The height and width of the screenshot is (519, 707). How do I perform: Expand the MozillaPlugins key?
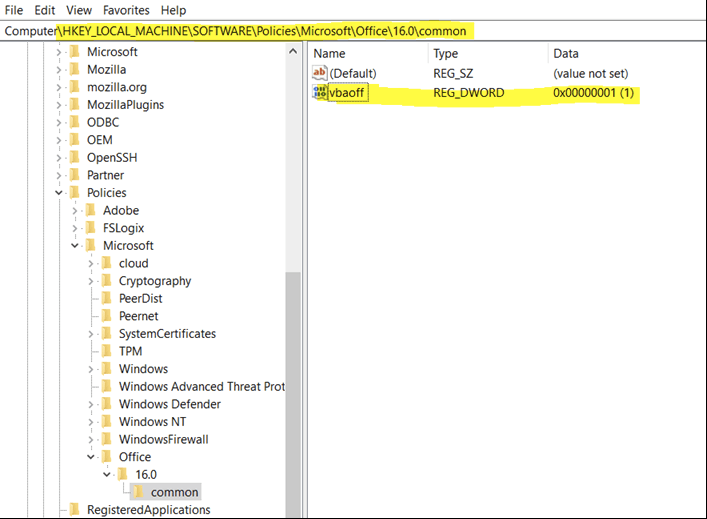59,105
